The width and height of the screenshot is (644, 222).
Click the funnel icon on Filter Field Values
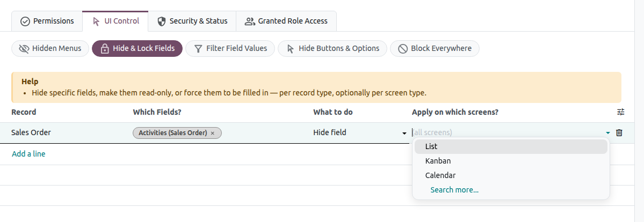click(x=198, y=49)
